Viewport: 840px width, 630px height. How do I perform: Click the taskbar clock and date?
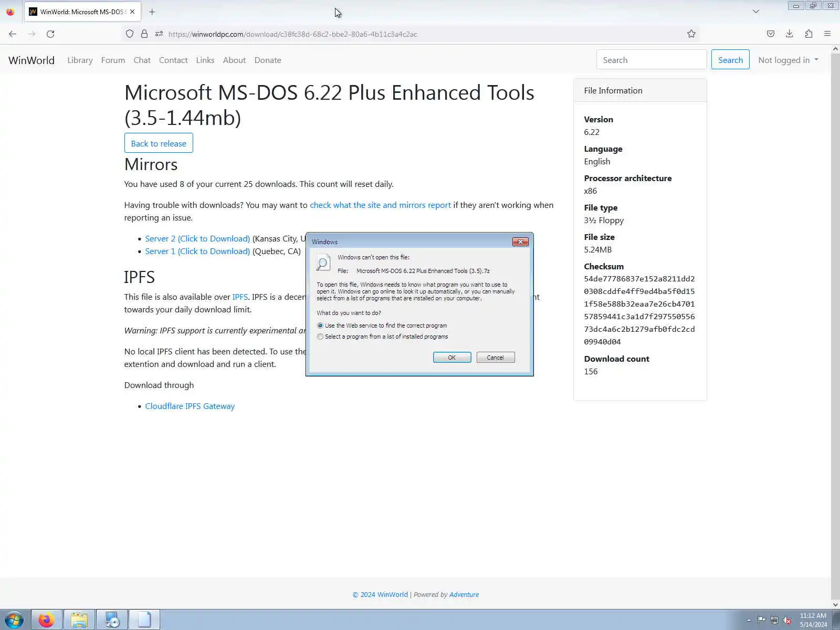[x=813, y=620]
